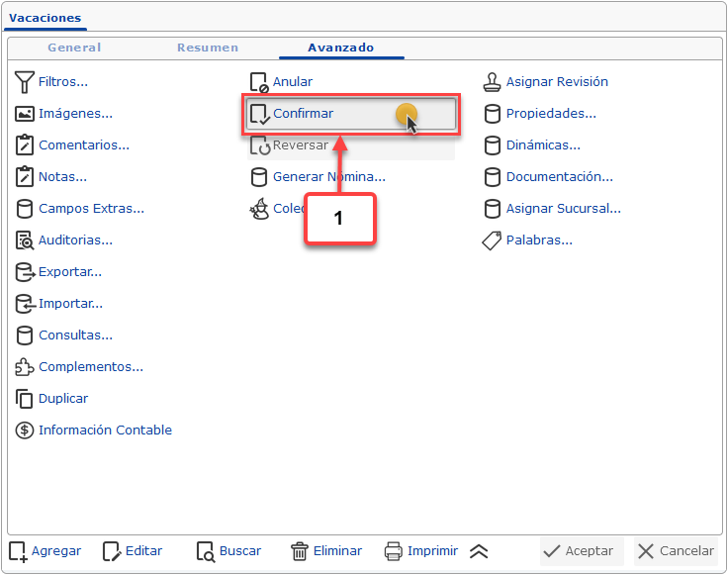The image size is (728, 575).
Task: Choose Anular action
Action: (293, 82)
